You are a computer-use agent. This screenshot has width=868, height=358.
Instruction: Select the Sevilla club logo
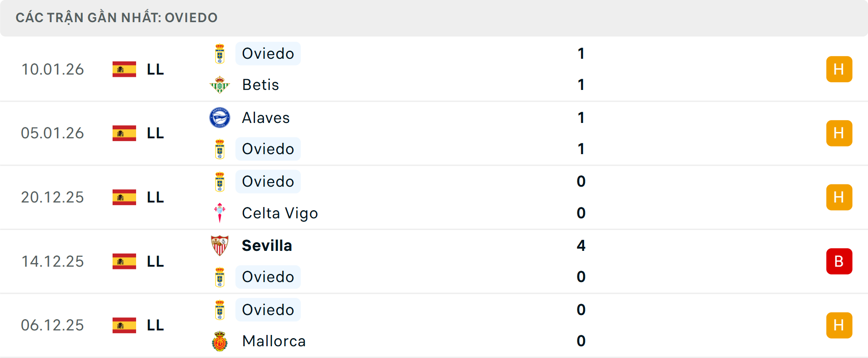tap(220, 245)
